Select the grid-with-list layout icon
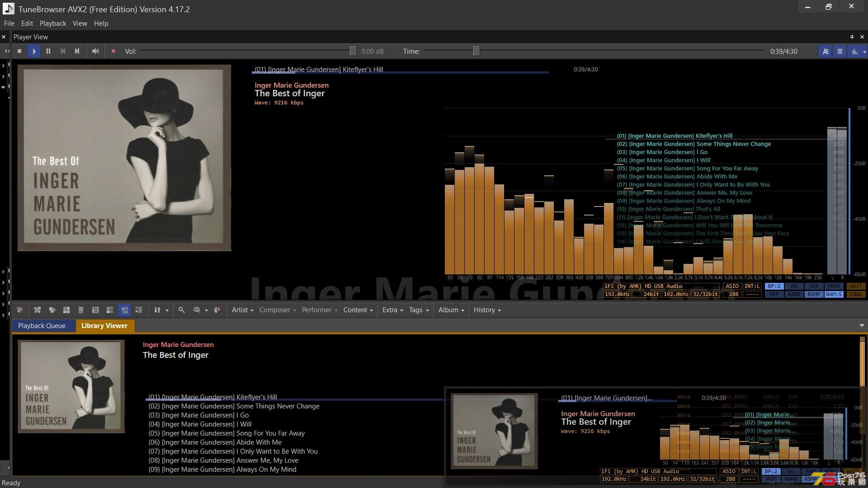Viewport: 868px width, 488px height. (95, 310)
